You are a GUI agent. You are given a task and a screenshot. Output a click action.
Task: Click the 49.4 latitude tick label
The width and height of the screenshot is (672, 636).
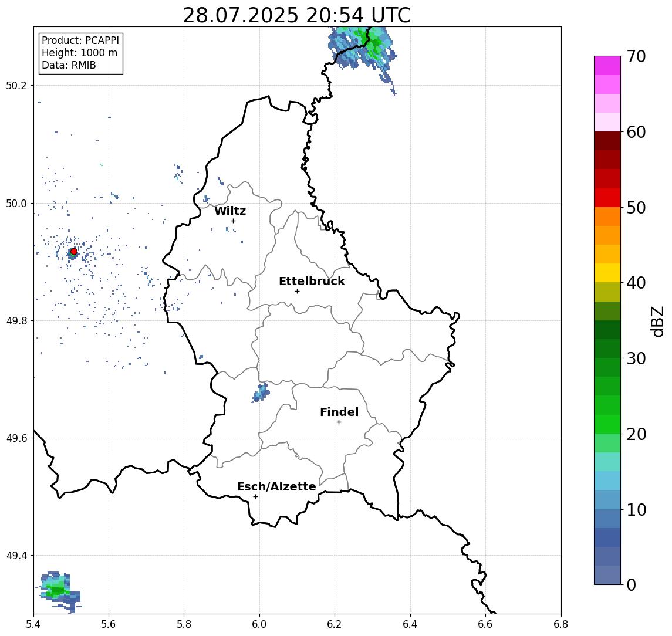point(16,556)
